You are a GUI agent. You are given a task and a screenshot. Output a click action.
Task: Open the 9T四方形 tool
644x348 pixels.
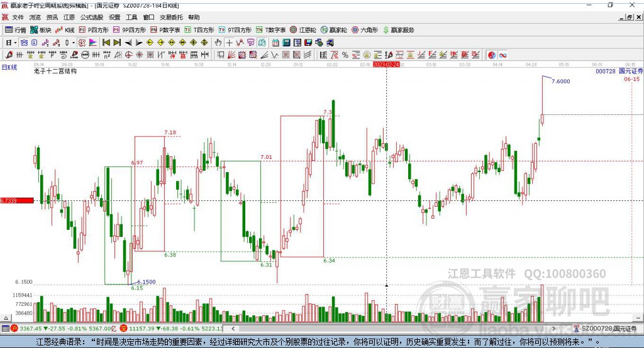[235, 30]
